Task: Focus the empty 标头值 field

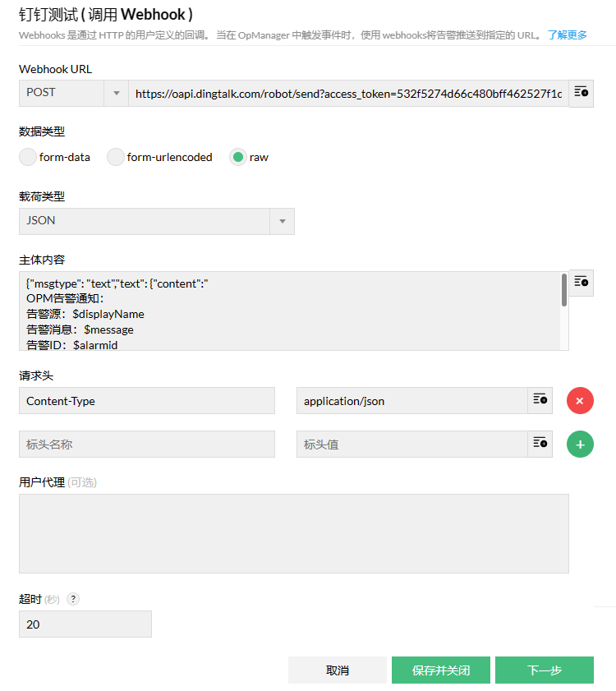Action: tap(412, 445)
